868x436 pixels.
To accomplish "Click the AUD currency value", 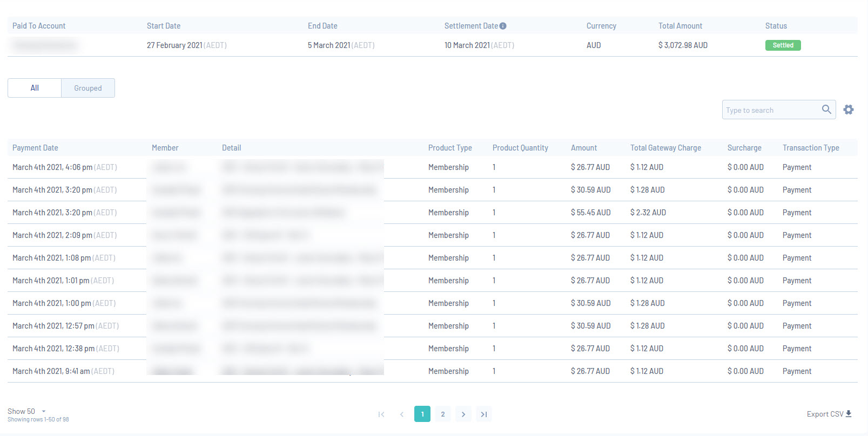I will tap(594, 45).
